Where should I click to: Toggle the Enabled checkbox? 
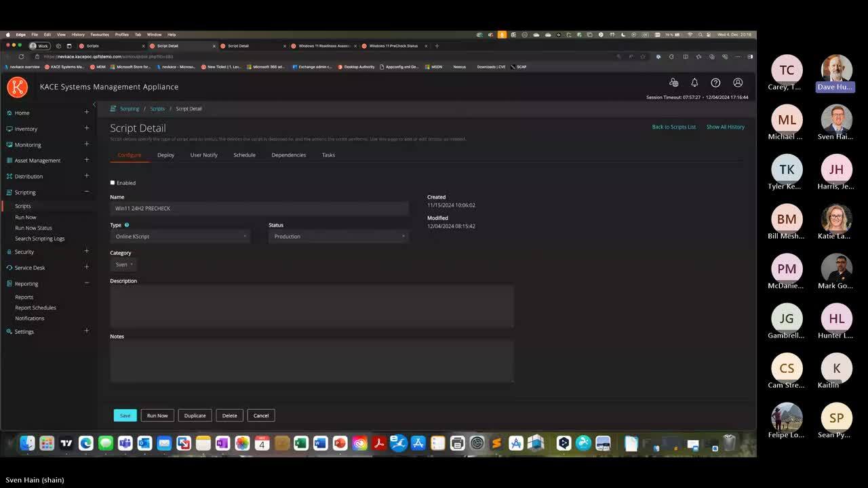(x=113, y=182)
